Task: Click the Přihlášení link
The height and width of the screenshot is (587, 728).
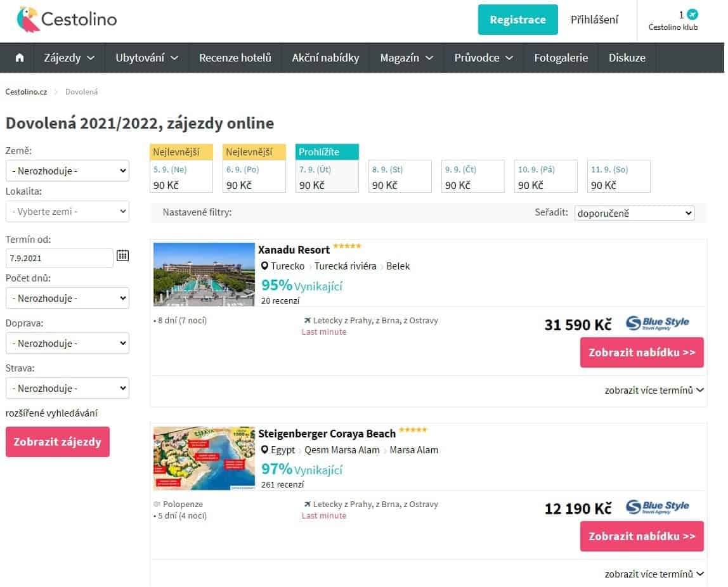Action: [594, 20]
